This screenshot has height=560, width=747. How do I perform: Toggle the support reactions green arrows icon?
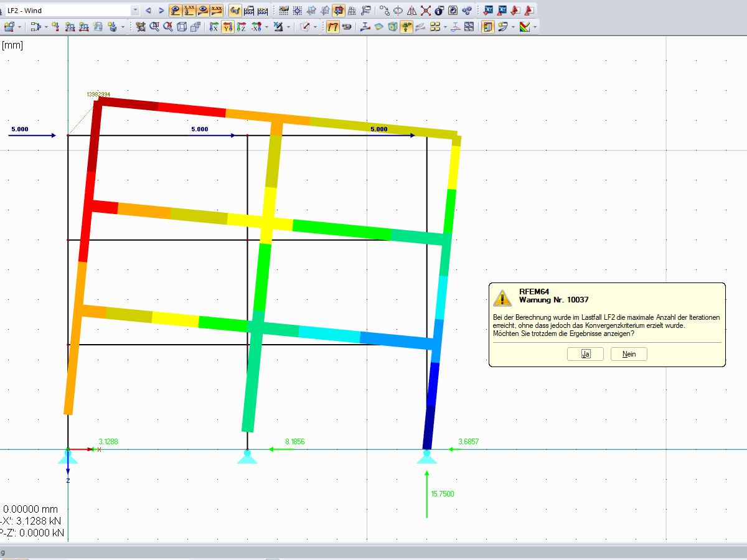[x=406, y=27]
